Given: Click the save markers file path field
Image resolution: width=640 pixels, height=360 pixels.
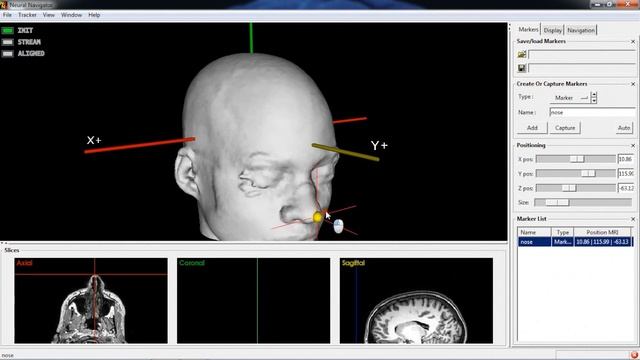Looking at the screenshot, I should 582,68.
